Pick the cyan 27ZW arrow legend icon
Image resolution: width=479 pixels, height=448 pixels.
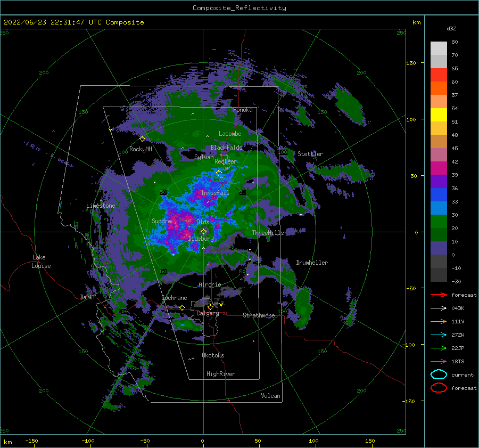coord(439,335)
